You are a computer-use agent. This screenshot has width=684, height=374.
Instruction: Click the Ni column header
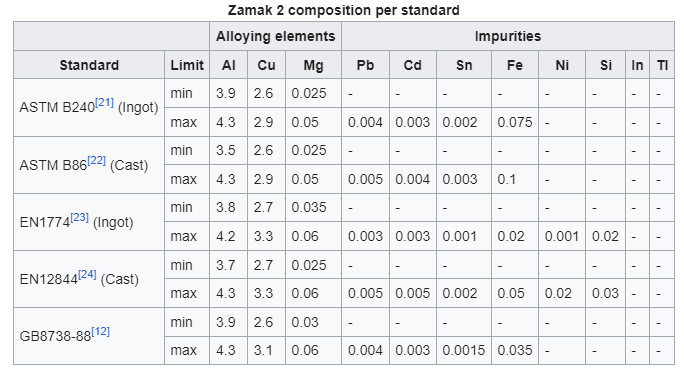point(562,65)
